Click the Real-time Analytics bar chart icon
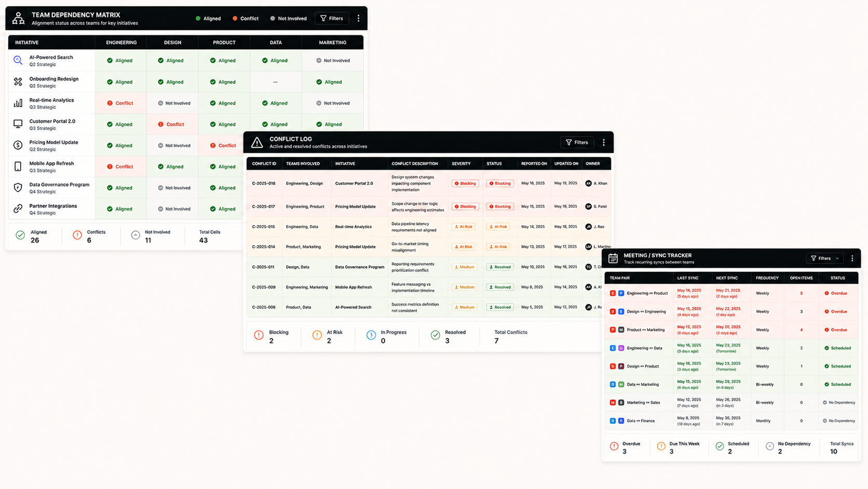 18,103
